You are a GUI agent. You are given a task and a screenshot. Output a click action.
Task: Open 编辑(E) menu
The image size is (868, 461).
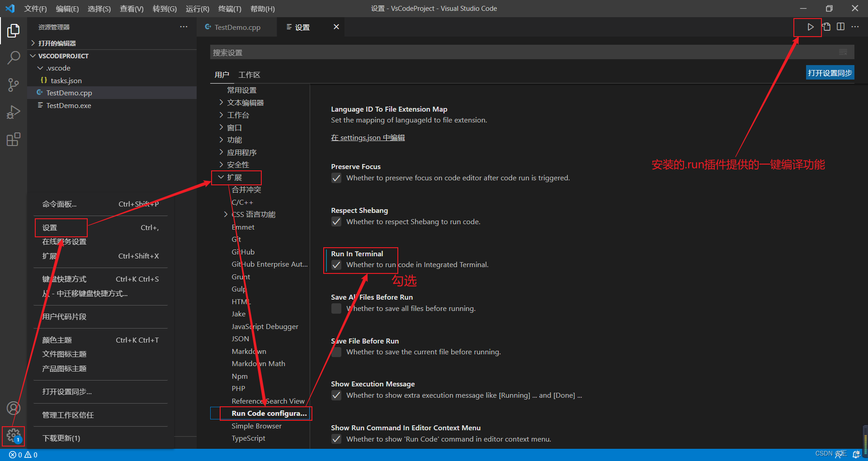point(67,9)
